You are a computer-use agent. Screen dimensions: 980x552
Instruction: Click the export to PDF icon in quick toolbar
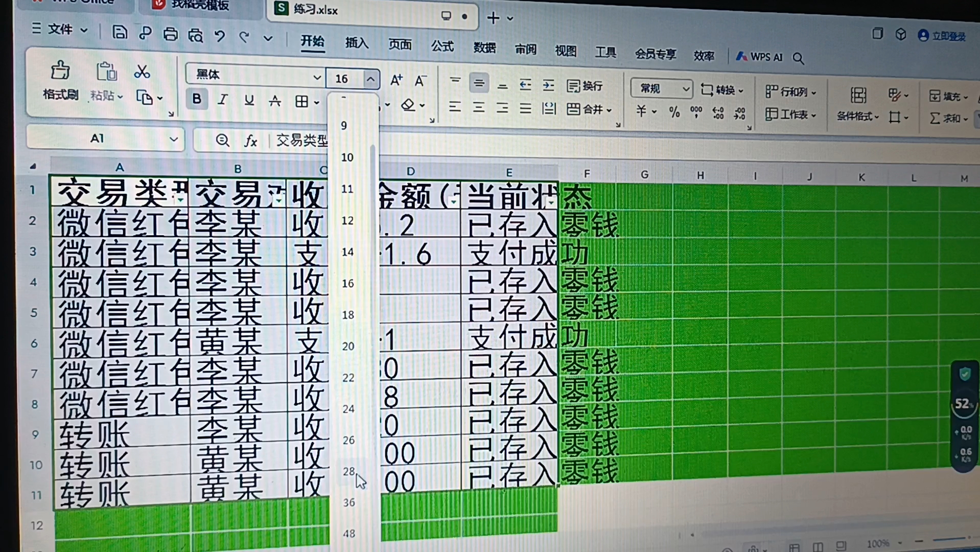pyautogui.click(x=145, y=33)
